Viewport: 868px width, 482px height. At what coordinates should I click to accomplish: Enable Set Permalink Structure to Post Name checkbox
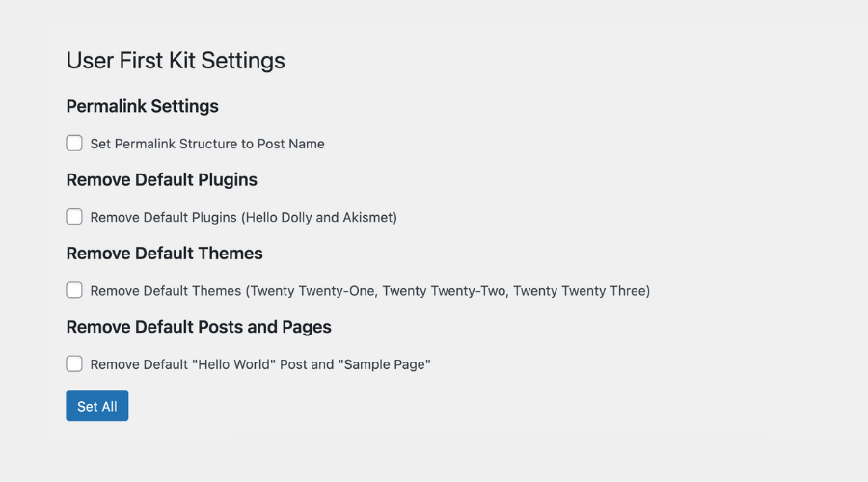click(74, 144)
